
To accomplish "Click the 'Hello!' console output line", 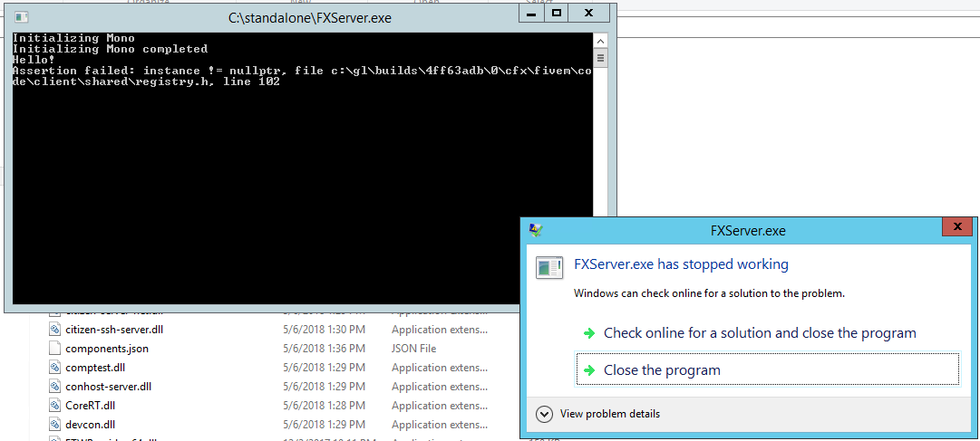I will pos(34,60).
